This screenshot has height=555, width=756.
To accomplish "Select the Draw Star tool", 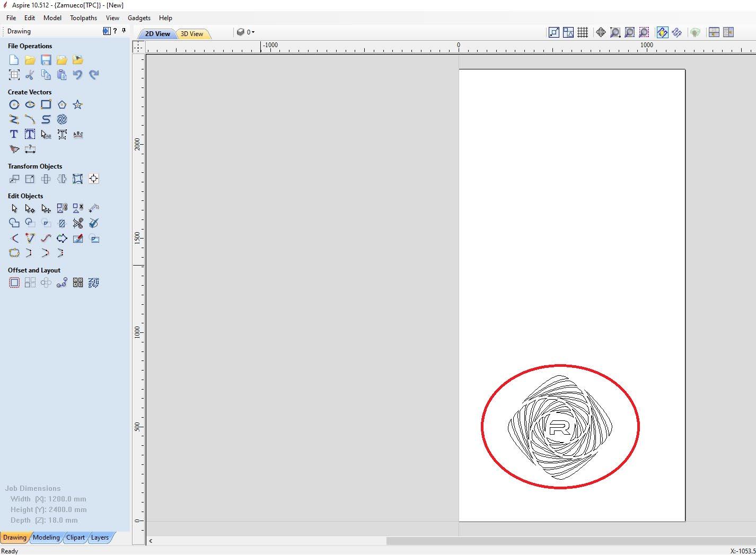I will (78, 104).
